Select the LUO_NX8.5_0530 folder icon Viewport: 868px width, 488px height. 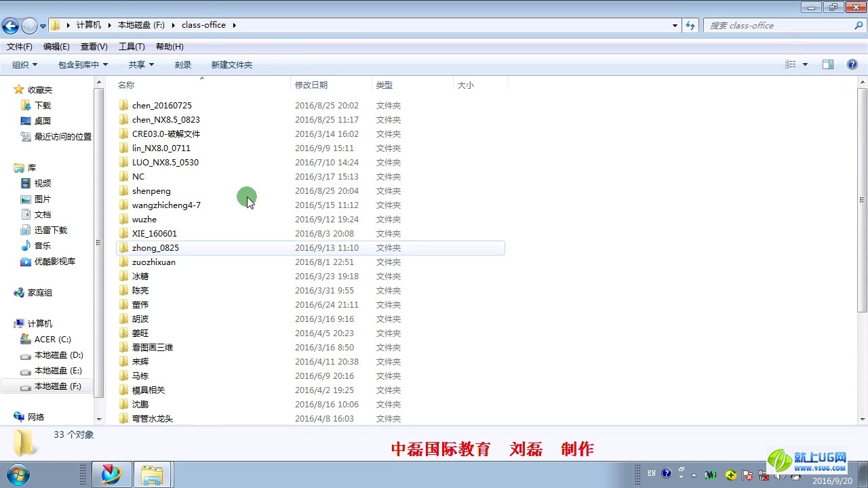point(123,163)
